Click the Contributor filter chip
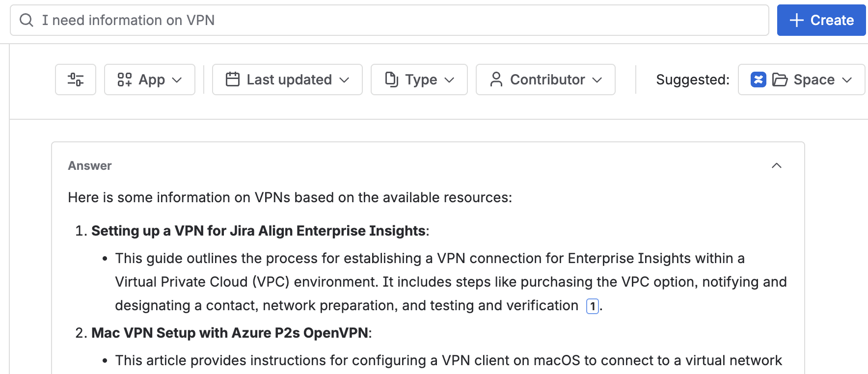 (545, 80)
